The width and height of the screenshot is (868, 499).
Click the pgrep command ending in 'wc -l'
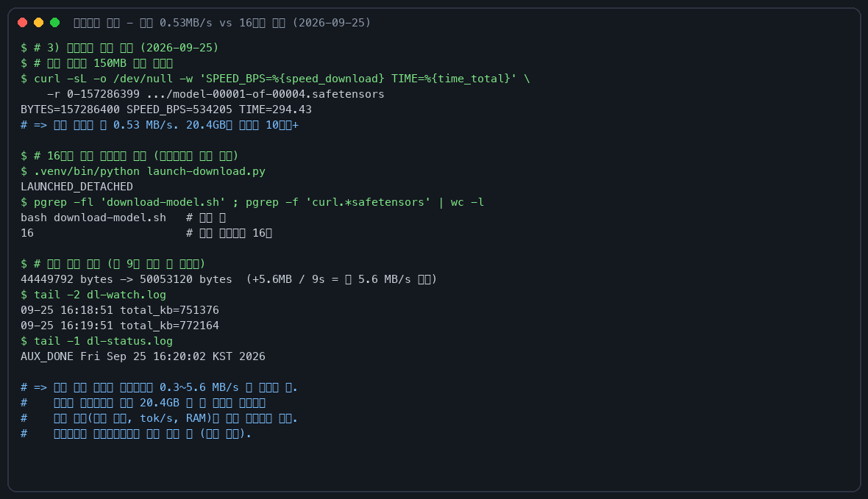tap(252, 203)
